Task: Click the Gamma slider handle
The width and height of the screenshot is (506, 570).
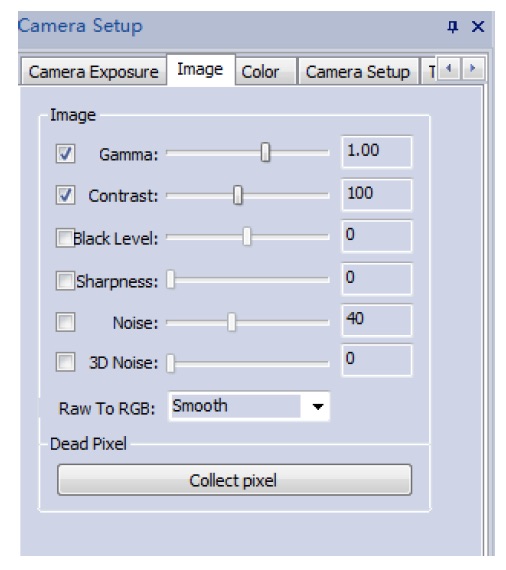Action: coord(265,152)
